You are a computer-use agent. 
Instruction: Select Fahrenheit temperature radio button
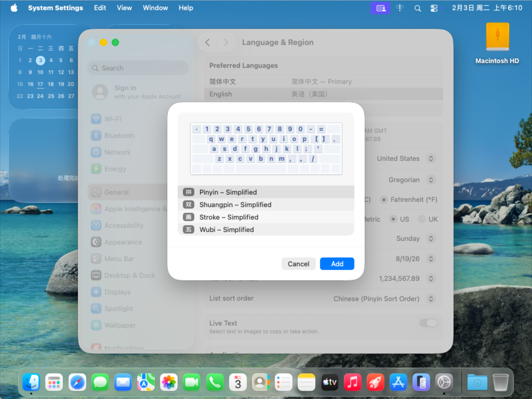[x=384, y=200]
